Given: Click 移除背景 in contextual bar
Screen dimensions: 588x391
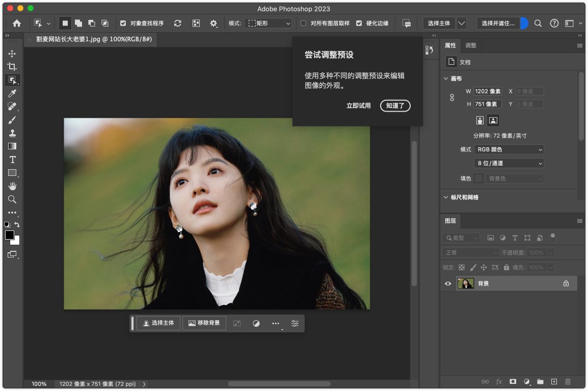Looking at the screenshot, I should [204, 323].
